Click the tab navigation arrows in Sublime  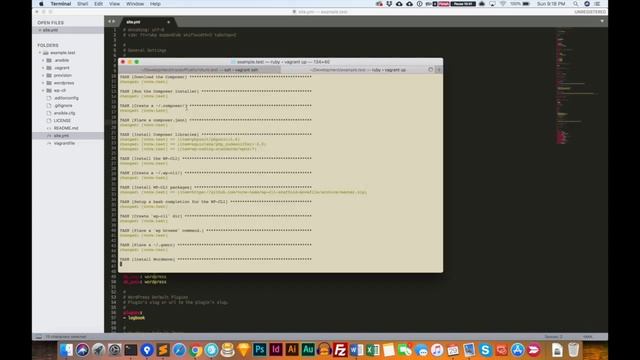click(x=111, y=21)
